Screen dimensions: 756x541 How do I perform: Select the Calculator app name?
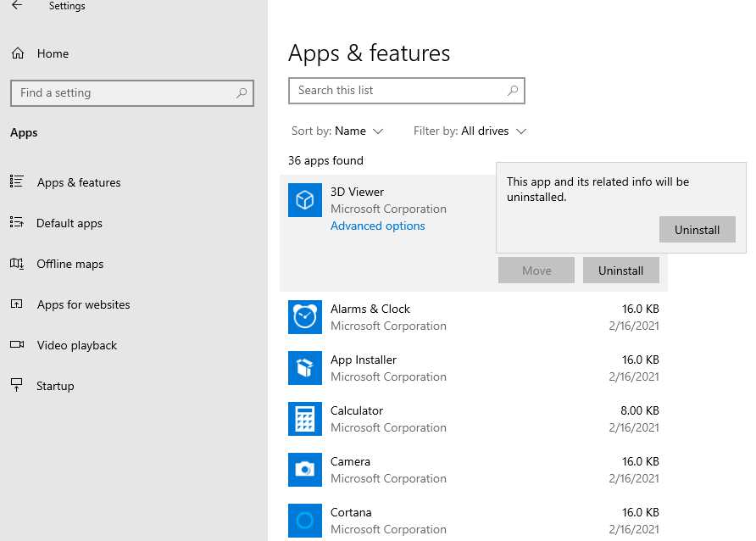pyautogui.click(x=357, y=410)
